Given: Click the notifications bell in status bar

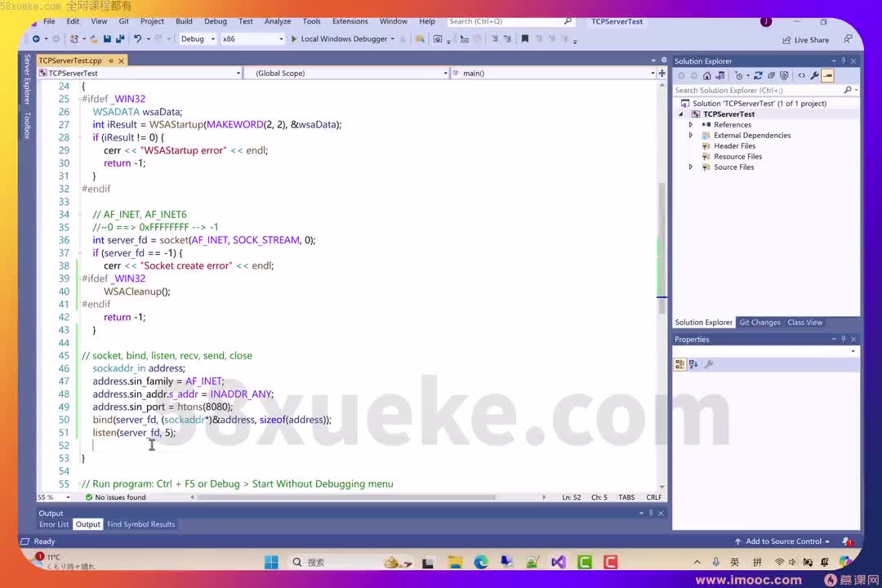Looking at the screenshot, I should pyautogui.click(x=847, y=541).
